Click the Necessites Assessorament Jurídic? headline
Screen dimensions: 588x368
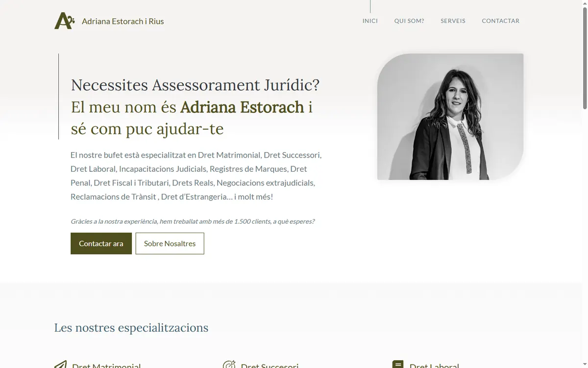tap(195, 85)
